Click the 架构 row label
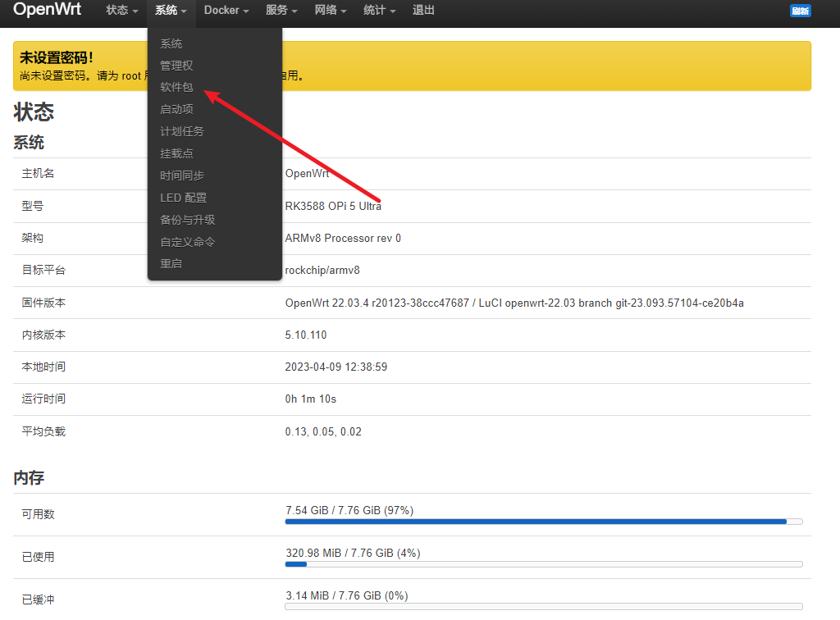840x620 pixels. 32,239
